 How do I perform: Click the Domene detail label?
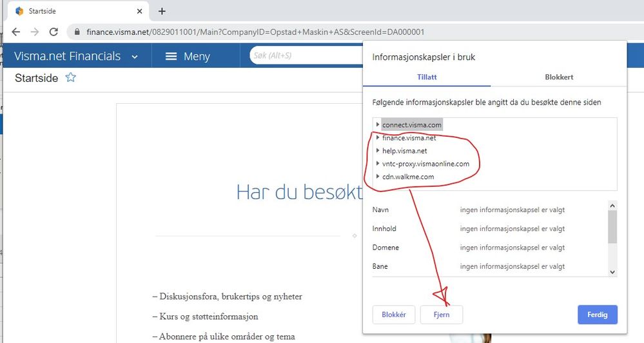point(385,248)
